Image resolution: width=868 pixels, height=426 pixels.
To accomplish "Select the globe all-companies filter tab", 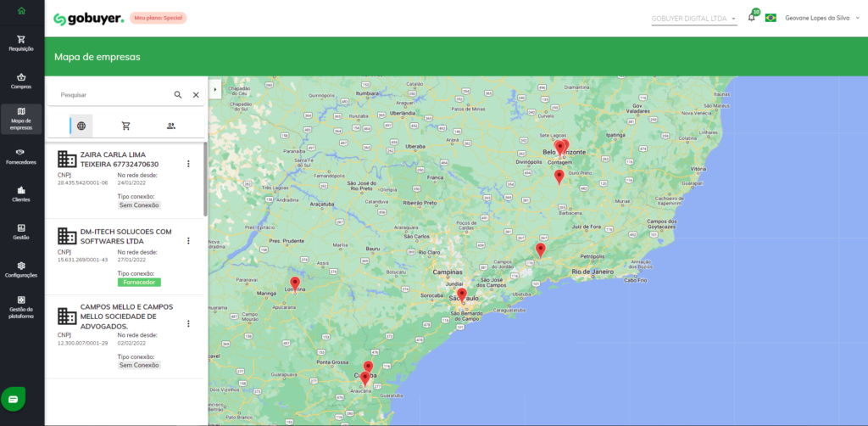I will (x=81, y=126).
